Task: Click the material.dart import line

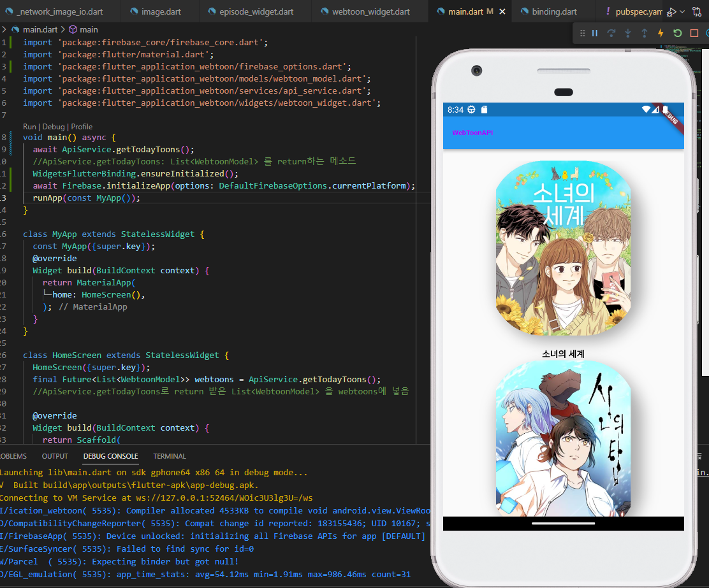Action: tap(119, 55)
